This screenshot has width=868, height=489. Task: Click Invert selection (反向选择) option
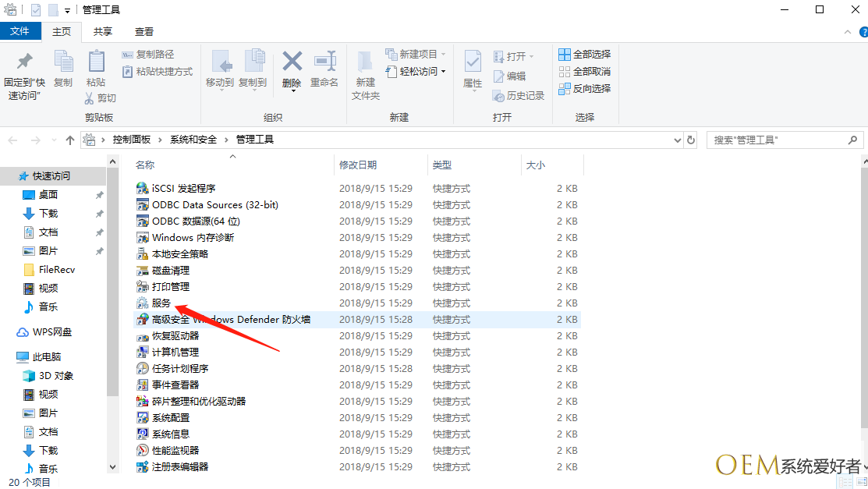pos(585,89)
